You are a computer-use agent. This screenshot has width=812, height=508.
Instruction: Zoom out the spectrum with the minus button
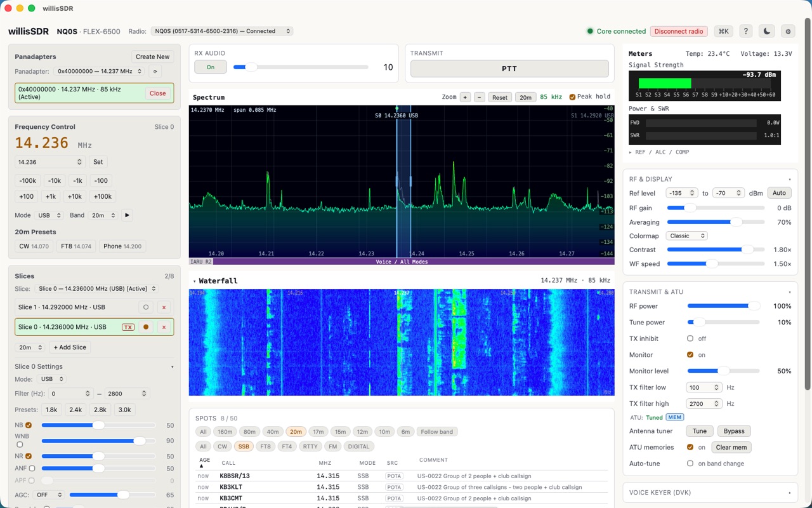point(480,97)
